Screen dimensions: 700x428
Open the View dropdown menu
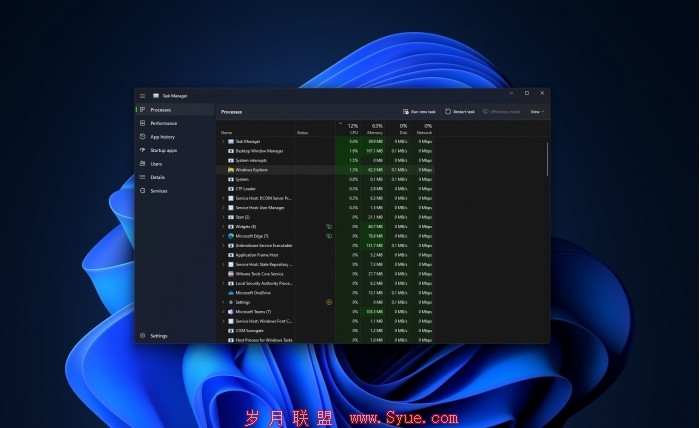tap(537, 112)
